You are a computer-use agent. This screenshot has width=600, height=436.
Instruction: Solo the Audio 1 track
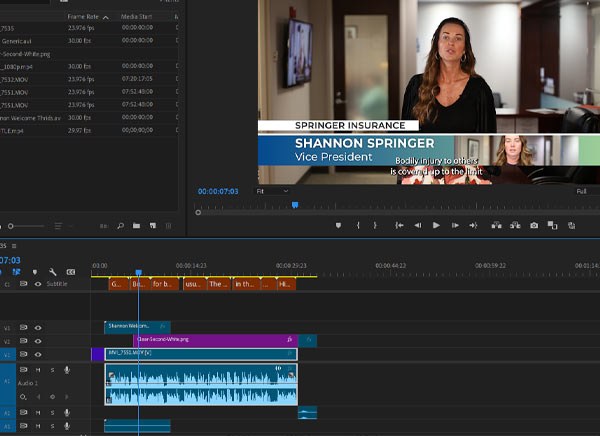52,370
